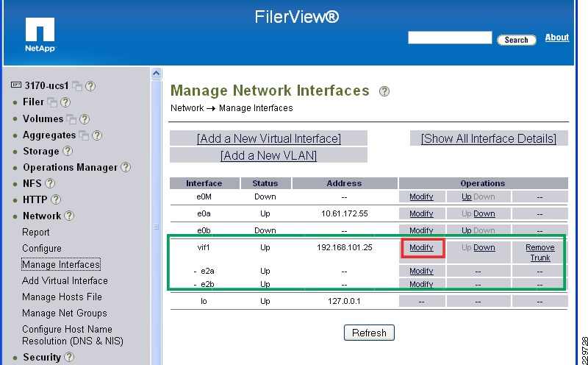
Task: Click Remove Trunk for vif1
Action: pos(540,252)
